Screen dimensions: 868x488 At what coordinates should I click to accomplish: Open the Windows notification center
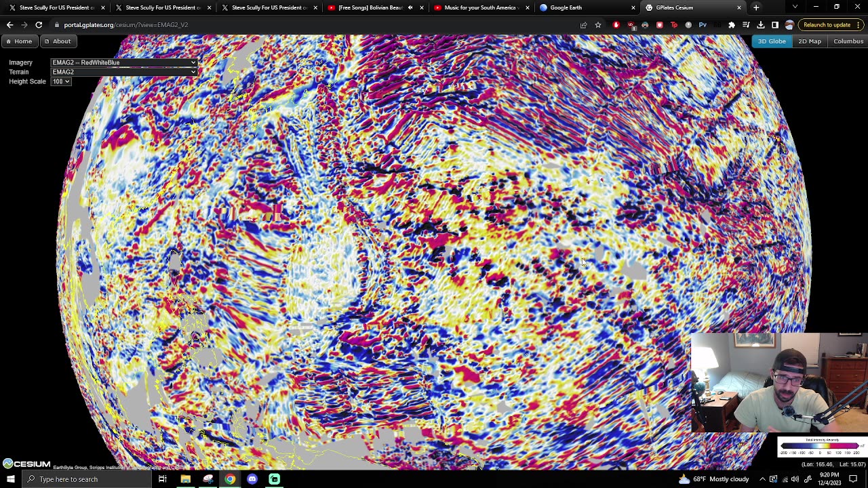(853, 479)
